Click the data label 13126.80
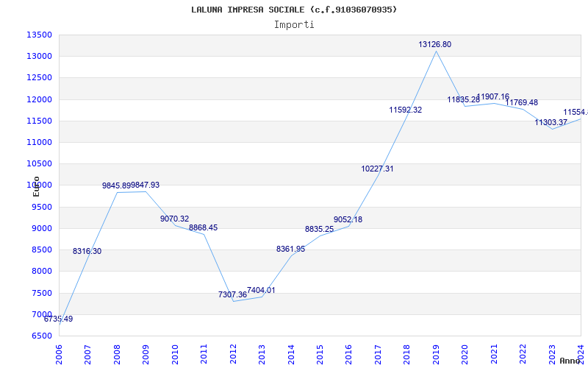 point(434,44)
